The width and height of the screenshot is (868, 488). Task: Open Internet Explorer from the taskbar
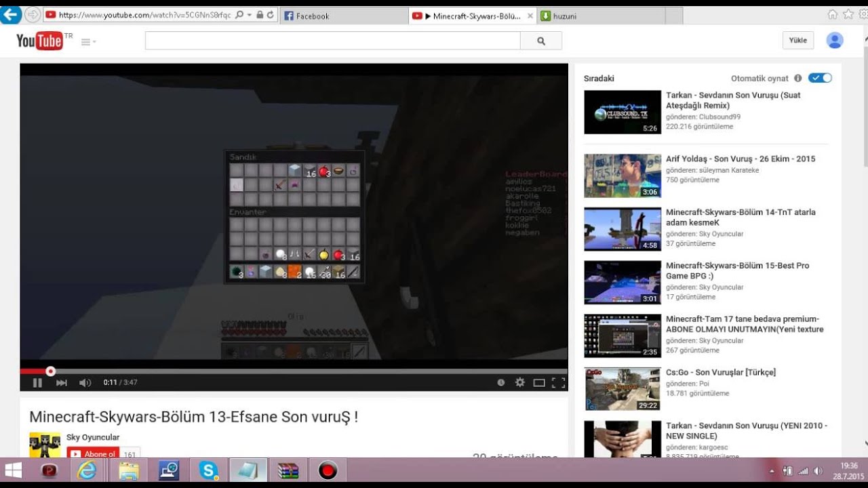(x=87, y=470)
